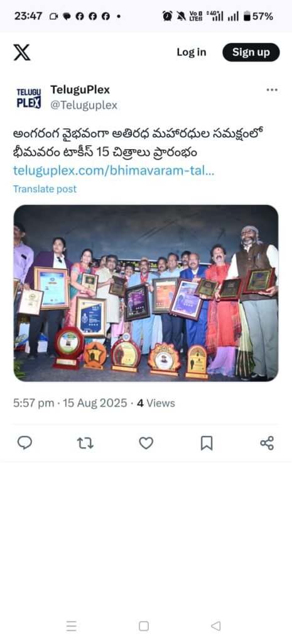Open the teluguplex.com/bhimavaram-tal link
The width and height of the screenshot is (292, 644).
pos(114,170)
